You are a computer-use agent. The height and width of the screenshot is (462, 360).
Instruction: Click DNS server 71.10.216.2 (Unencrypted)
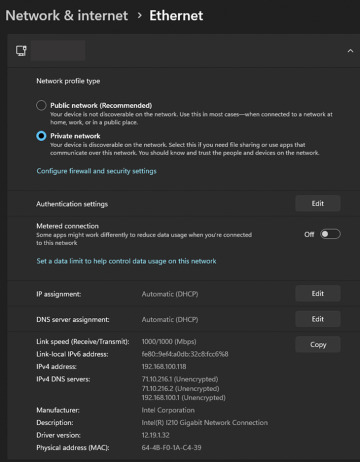[x=180, y=389]
